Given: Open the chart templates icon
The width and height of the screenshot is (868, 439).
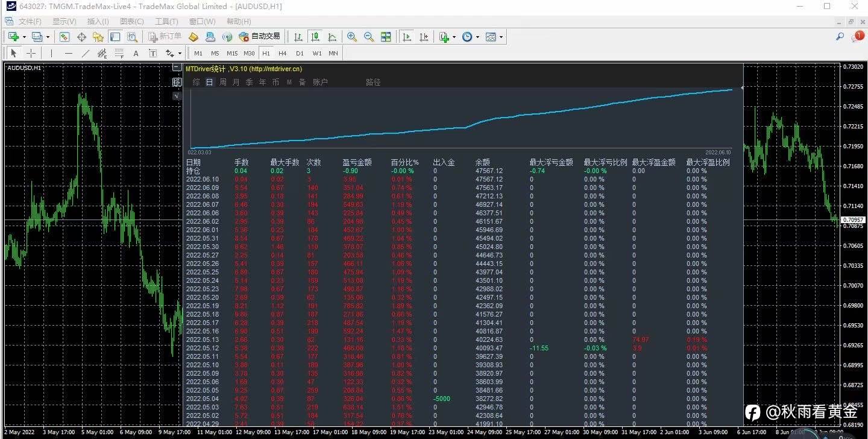Looking at the screenshot, I should click(491, 37).
